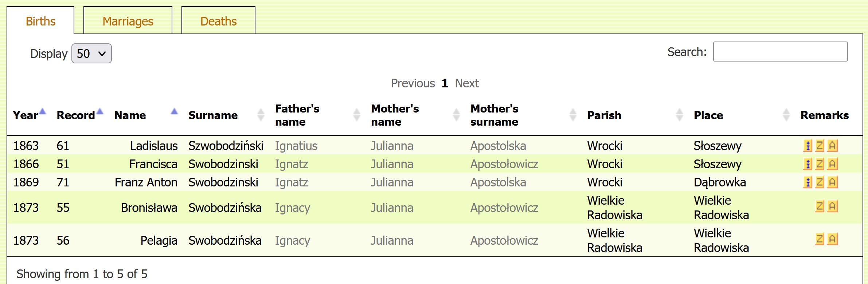Click the A icon in Ladislaus row
Viewport: 868px width, 284px height.
click(x=832, y=146)
